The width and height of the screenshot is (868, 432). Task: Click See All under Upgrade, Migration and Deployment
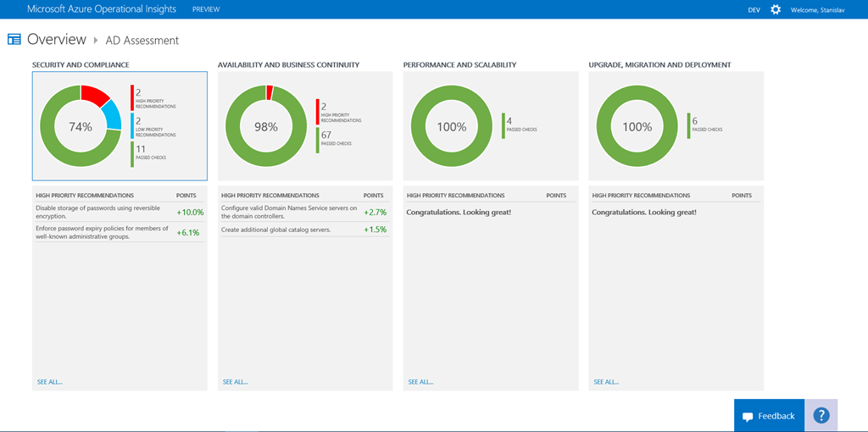click(606, 382)
